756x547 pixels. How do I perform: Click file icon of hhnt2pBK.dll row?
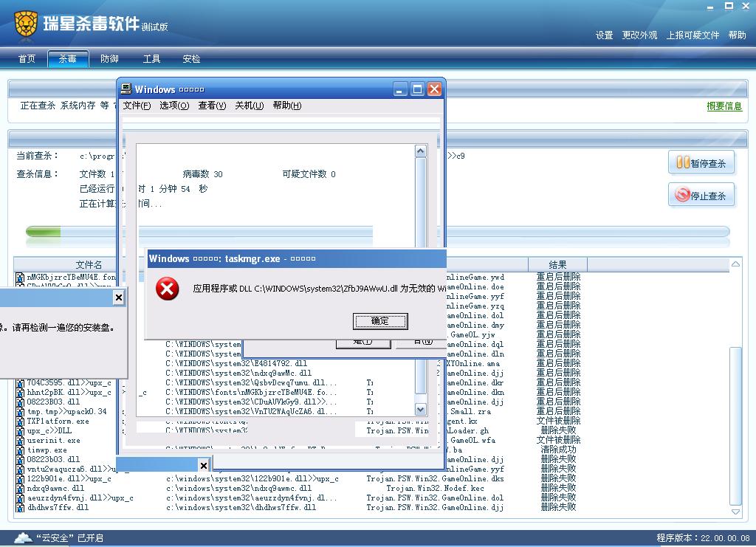(20, 393)
